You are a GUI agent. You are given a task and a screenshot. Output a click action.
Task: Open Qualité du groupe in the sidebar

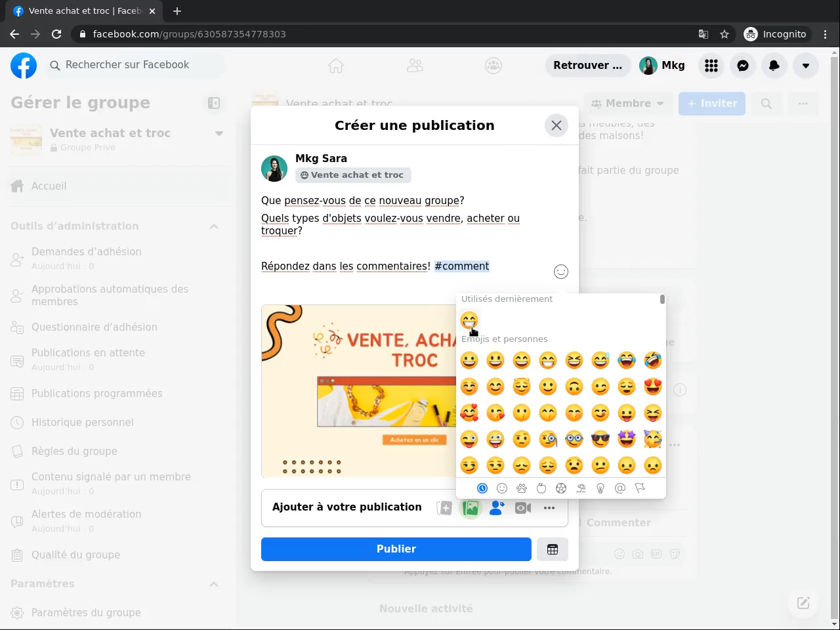pyautogui.click(x=118, y=555)
